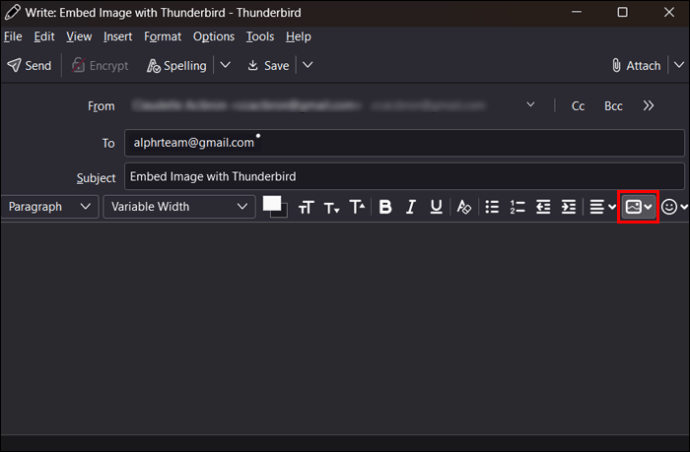690x452 pixels.
Task: Minimize the Thunderbird Write window
Action: pyautogui.click(x=576, y=12)
